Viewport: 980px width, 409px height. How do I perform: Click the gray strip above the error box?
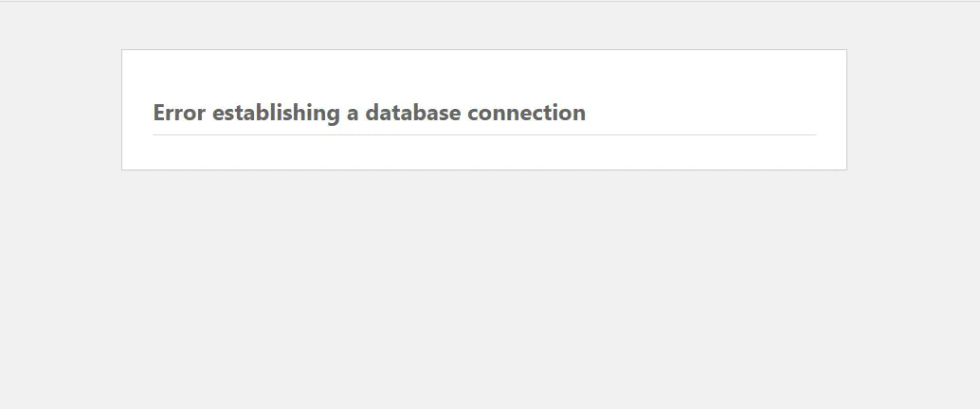click(x=483, y=26)
